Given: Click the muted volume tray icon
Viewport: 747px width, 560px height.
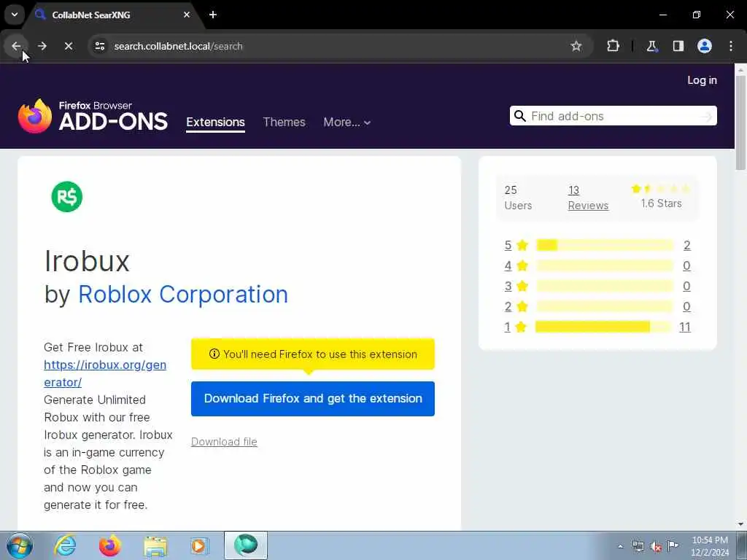Looking at the screenshot, I should (656, 546).
